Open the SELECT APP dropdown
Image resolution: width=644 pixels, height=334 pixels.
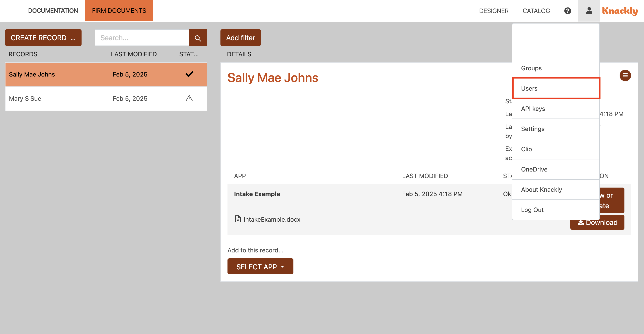[260, 266]
